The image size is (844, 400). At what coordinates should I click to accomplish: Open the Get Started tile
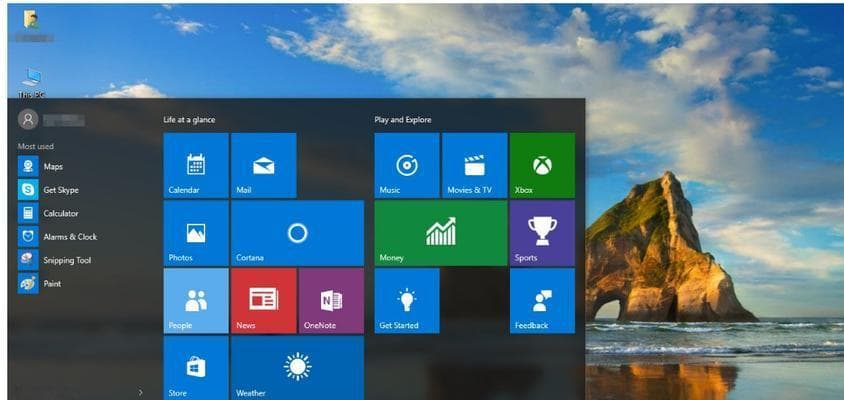point(407,301)
